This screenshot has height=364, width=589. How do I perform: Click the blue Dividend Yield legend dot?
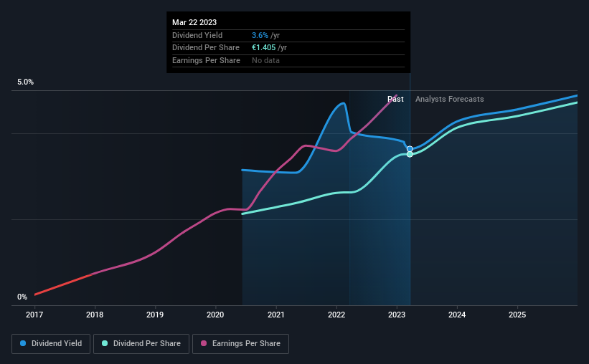coord(23,343)
